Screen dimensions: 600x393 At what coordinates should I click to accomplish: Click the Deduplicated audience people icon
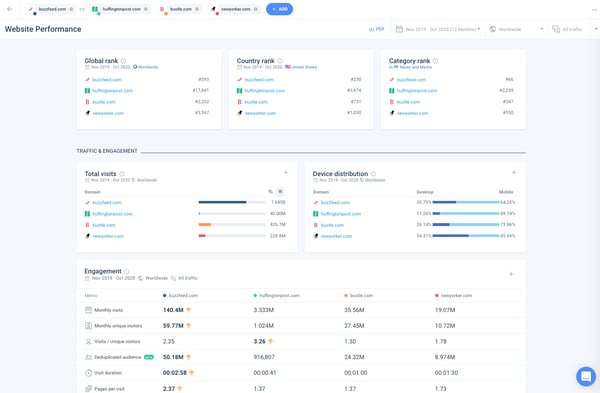(x=88, y=357)
